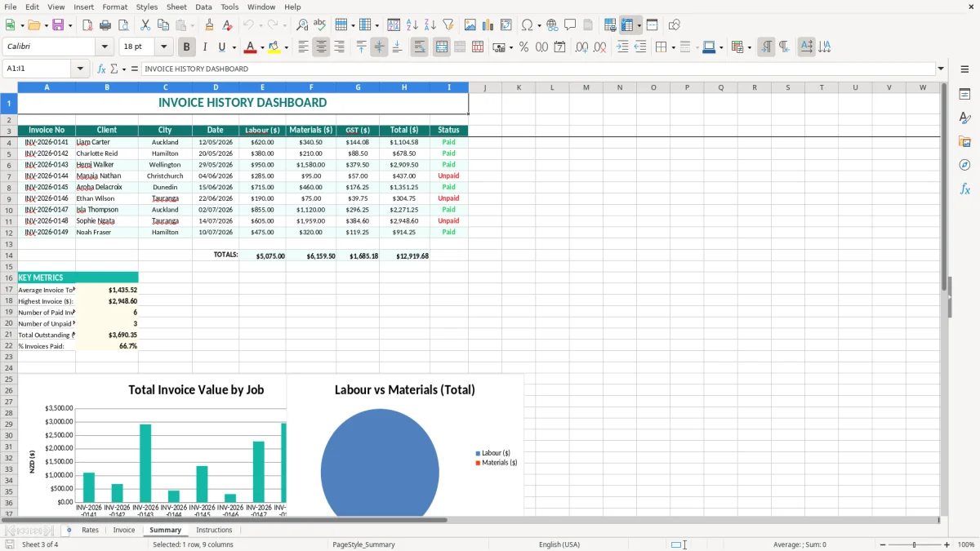
Task: Toggle Wrap Text
Action: pyautogui.click(x=420, y=47)
